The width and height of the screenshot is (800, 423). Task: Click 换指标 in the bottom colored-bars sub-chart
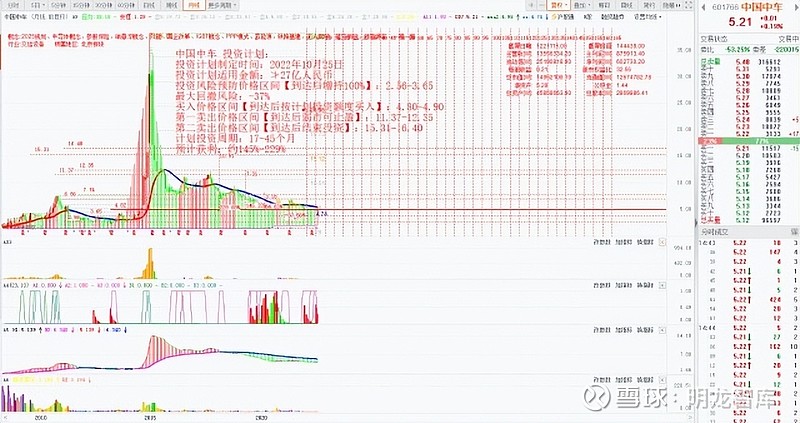645,380
